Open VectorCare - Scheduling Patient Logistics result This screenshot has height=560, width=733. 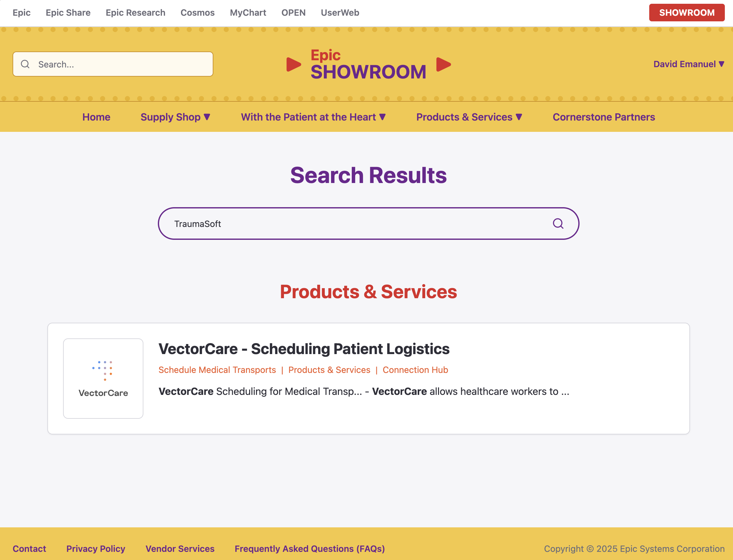[x=304, y=349]
